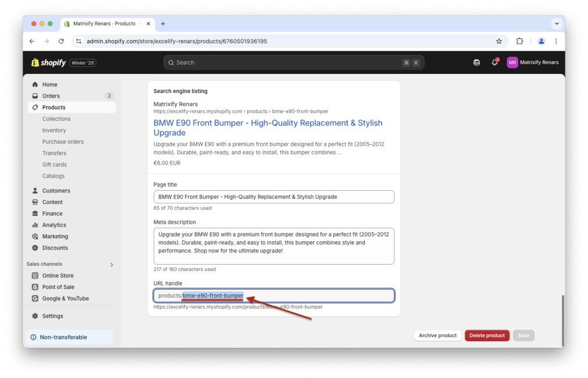Click the Point of Sale icon

click(36, 287)
